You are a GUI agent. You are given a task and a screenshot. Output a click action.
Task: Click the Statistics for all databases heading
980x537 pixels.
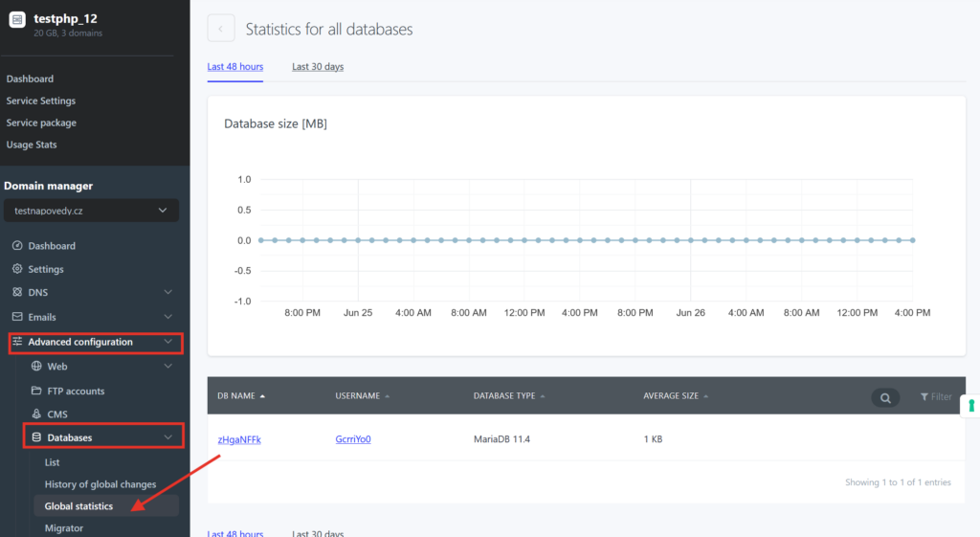coord(329,30)
